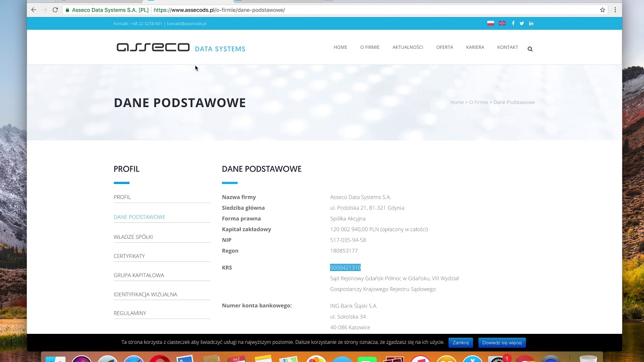This screenshot has height=362, width=644.
Task: Click the large DANE PODSTAWOWE banner heading
Action: click(180, 103)
